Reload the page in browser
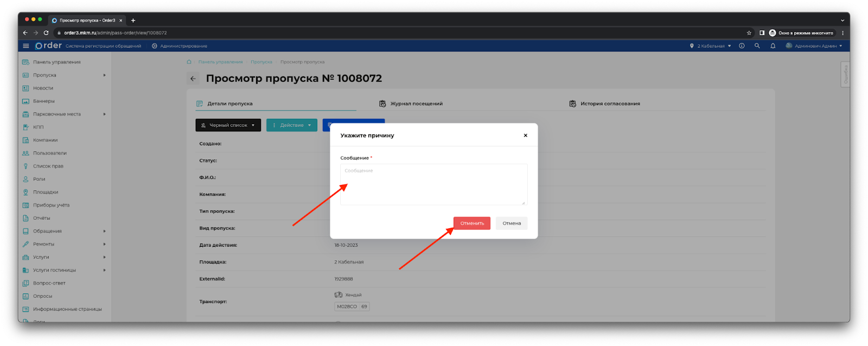 click(x=46, y=33)
